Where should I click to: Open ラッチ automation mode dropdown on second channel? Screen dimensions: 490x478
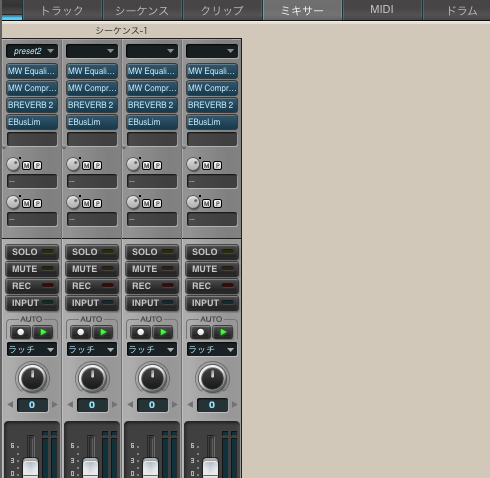point(92,349)
